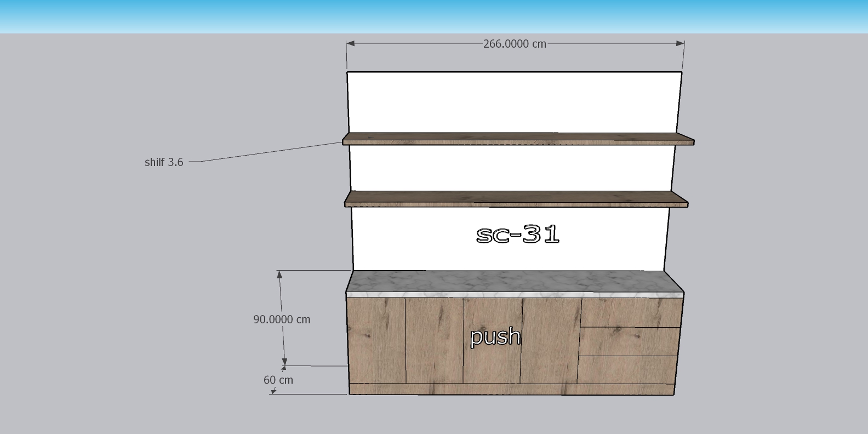Click the "shilf 3.6" leader label
This screenshot has width=868, height=434.
click(x=164, y=162)
